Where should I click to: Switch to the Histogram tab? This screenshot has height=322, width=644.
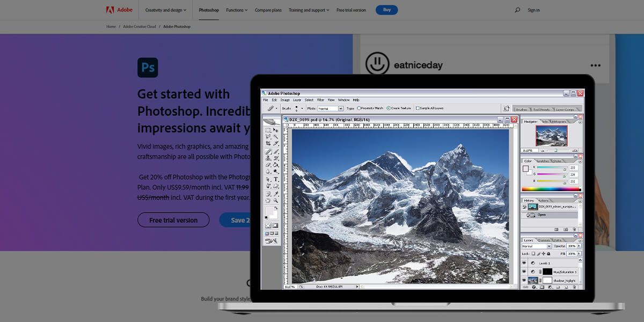pyautogui.click(x=559, y=122)
